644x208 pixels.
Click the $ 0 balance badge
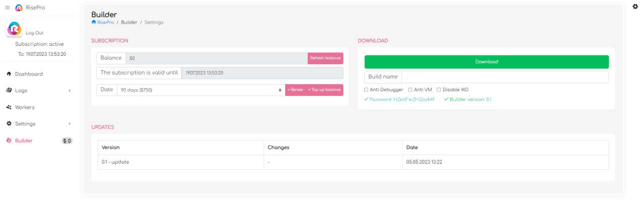pyautogui.click(x=67, y=141)
